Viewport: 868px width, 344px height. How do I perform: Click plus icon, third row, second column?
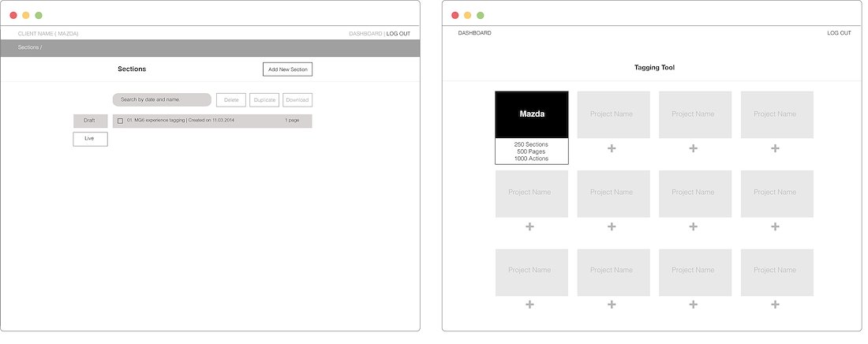click(x=612, y=305)
